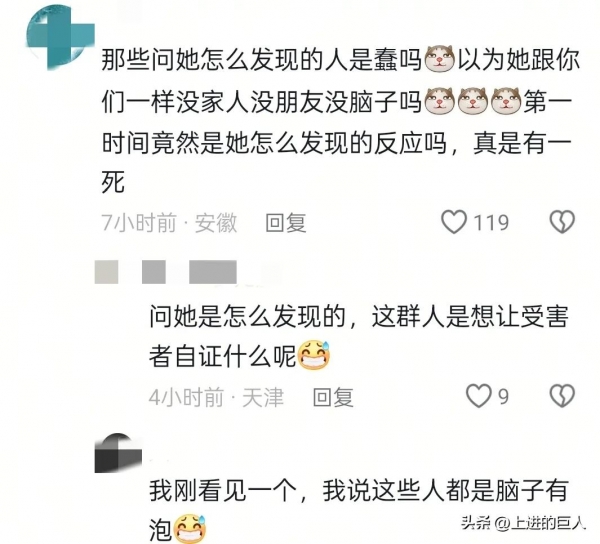Select the comment text starting 那些问她怎么发现
Screen dimensions: 600x544
point(340,122)
